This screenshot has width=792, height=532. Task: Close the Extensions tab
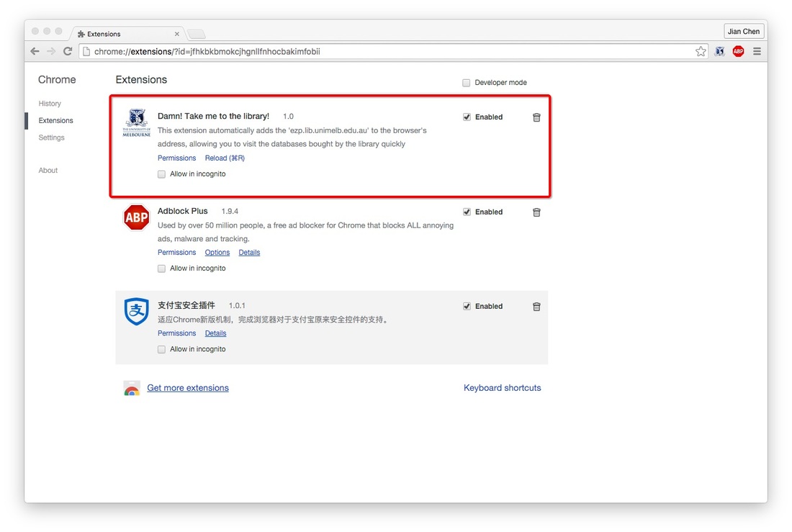pyautogui.click(x=177, y=34)
